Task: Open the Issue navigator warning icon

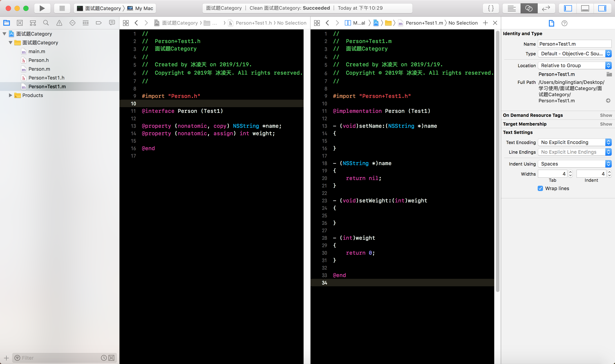Action: pyautogui.click(x=59, y=23)
